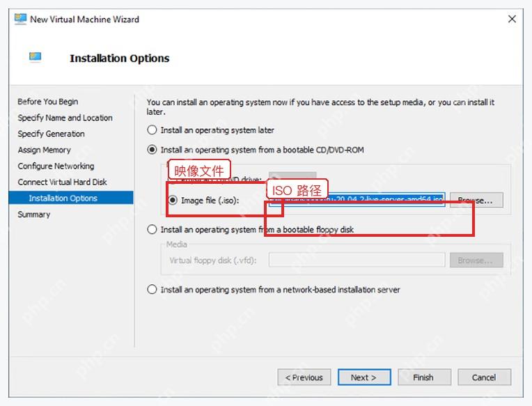Open the Specify Generation step
532x406 pixels.
[51, 134]
